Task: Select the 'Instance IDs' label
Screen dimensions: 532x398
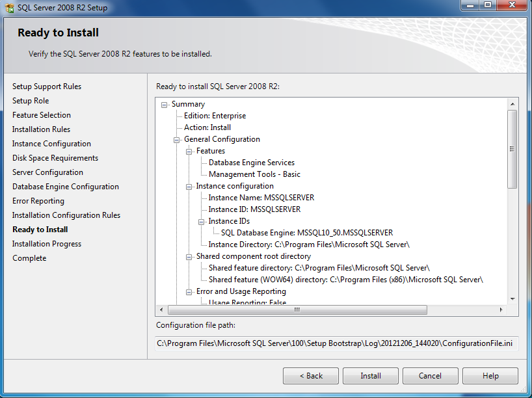Action: click(229, 221)
